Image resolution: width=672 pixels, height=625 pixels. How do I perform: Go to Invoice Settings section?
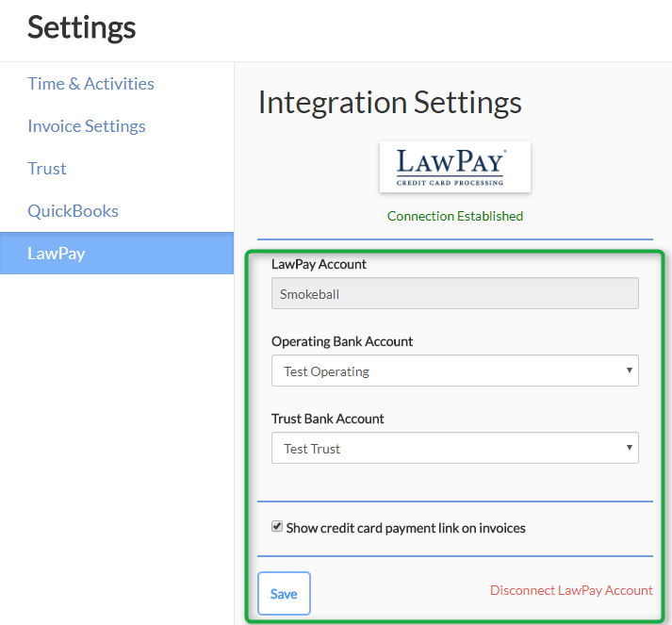[87, 126]
